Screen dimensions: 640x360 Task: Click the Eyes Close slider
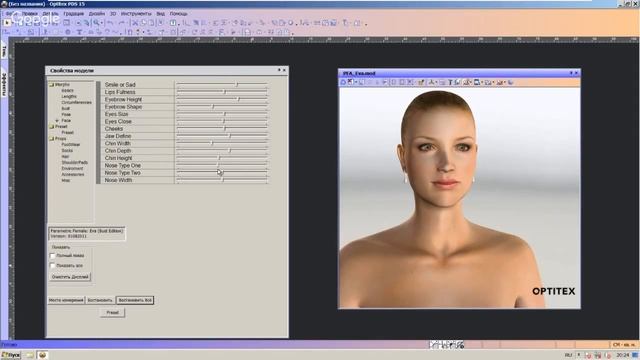222,121
